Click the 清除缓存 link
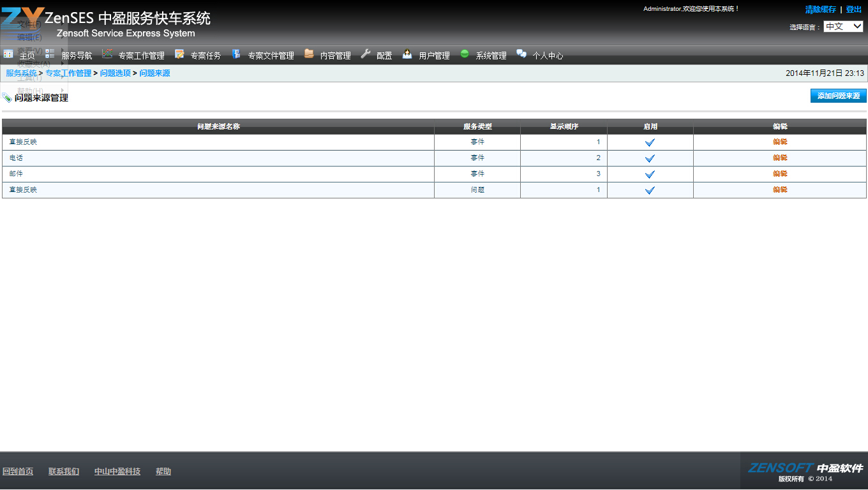Screen dimensions: 868x490 tap(820, 10)
